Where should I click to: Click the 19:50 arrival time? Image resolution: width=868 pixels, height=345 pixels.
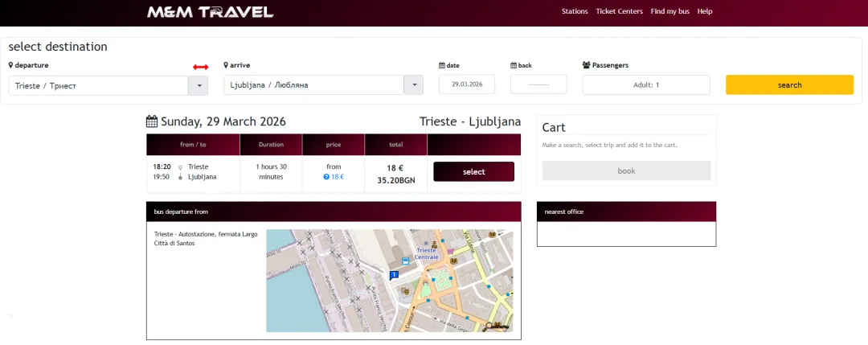click(x=162, y=177)
